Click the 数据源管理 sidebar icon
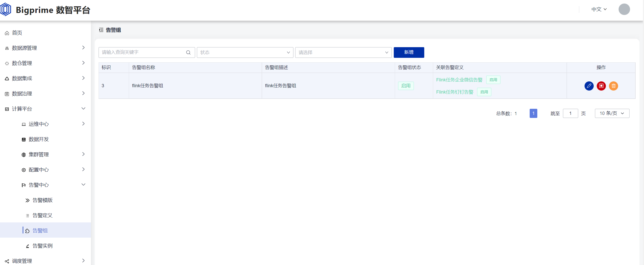The height and width of the screenshot is (265, 644). [x=7, y=48]
